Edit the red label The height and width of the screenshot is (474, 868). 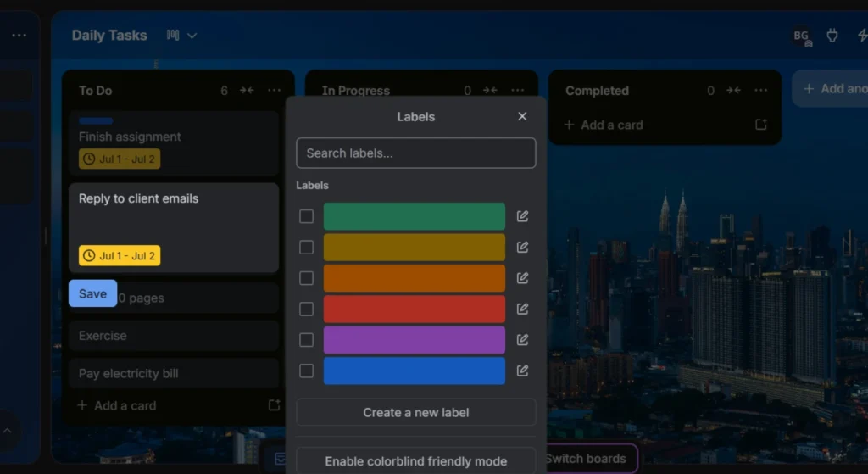click(x=522, y=309)
